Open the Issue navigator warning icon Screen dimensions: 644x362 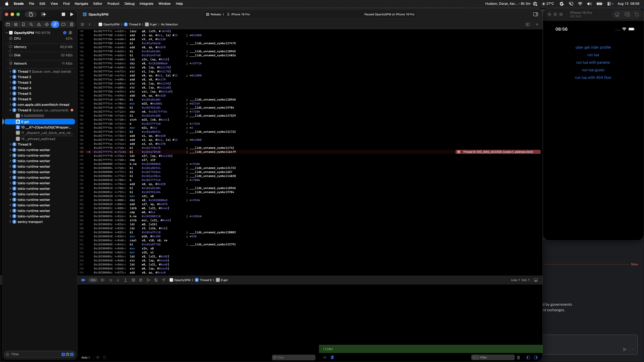[x=39, y=25]
